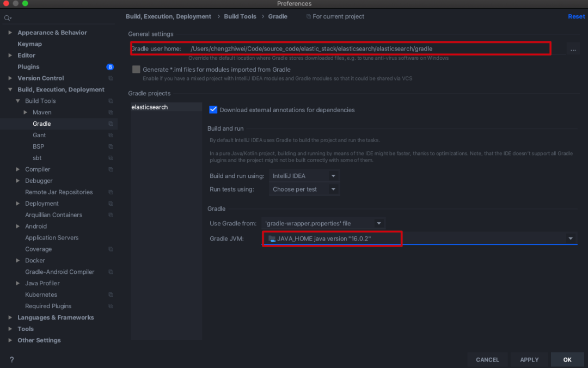Expand the Android node arrow
588x368 pixels.
(17, 226)
